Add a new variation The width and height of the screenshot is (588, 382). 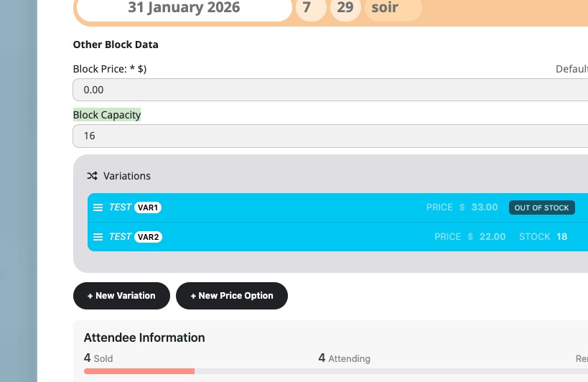[121, 296]
